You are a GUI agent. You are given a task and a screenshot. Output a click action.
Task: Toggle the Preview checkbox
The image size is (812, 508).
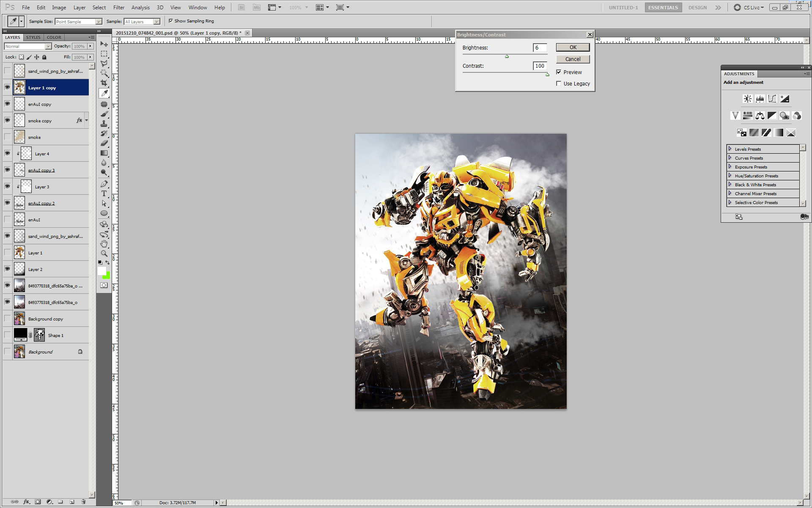[559, 72]
